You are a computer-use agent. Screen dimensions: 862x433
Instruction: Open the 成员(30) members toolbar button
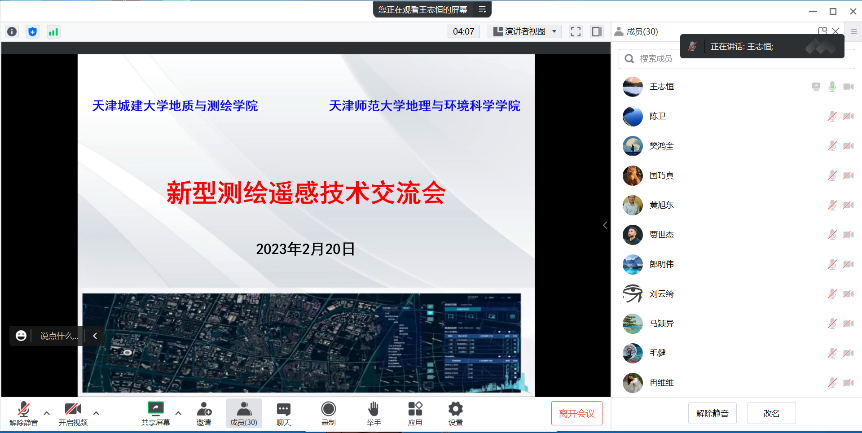pos(244,414)
